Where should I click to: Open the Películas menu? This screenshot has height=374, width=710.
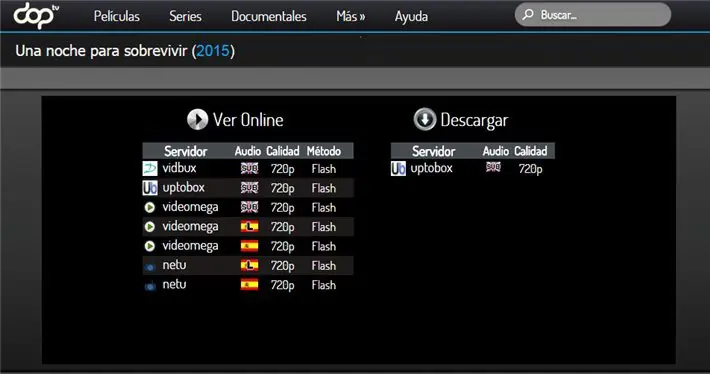116,16
